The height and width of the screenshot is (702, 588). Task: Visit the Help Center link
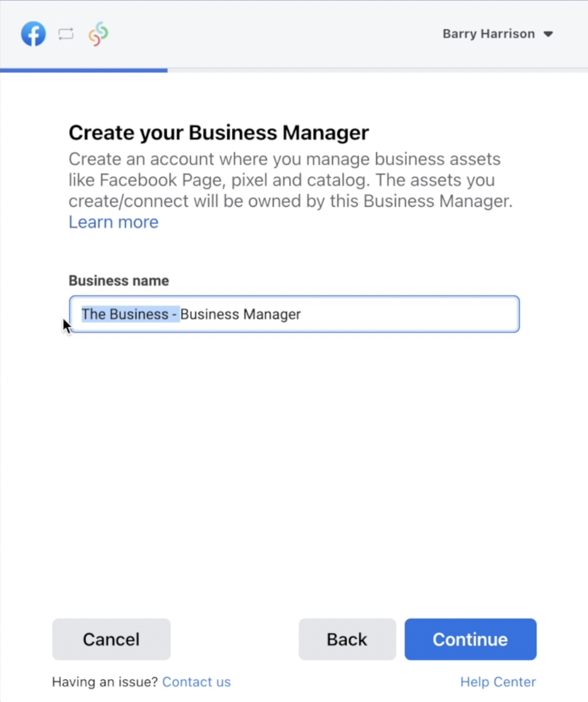498,682
